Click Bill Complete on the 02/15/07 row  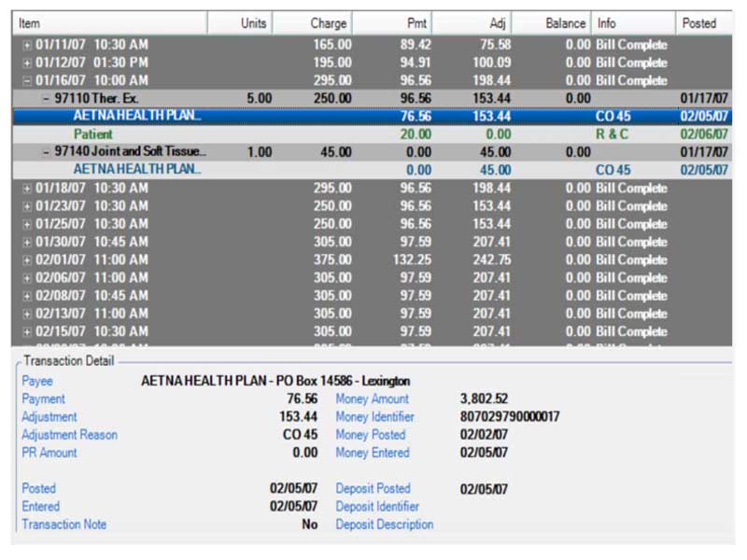631,332
